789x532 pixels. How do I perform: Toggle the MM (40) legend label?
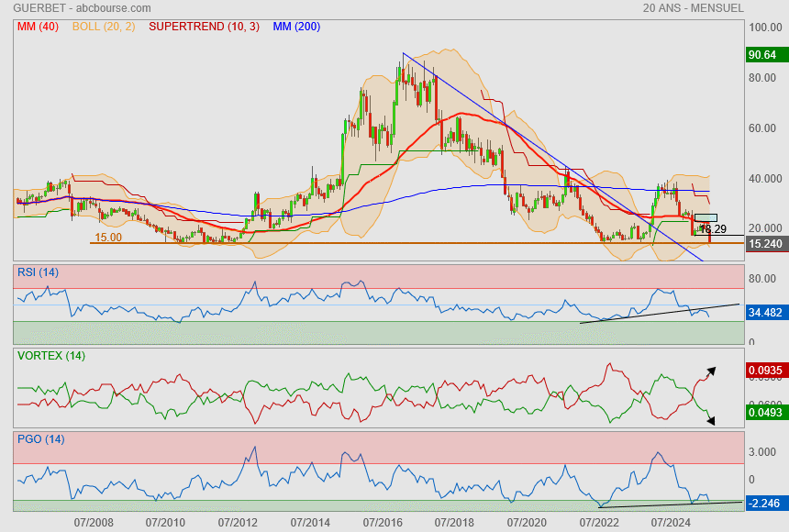(x=38, y=27)
